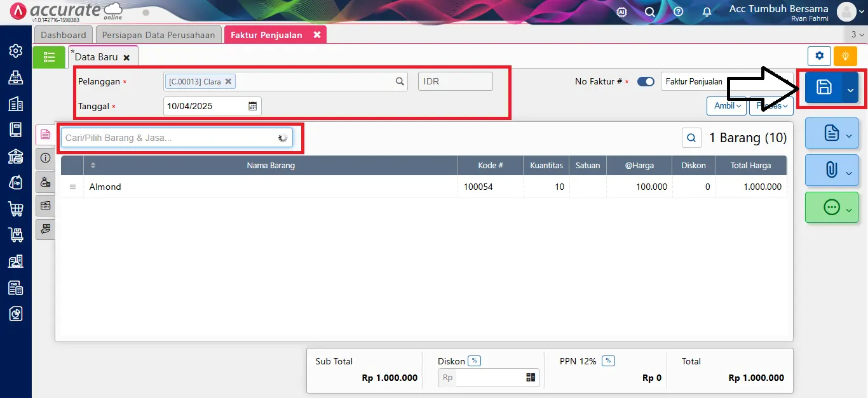Select the Faktur Penjualan tab

[x=266, y=35]
